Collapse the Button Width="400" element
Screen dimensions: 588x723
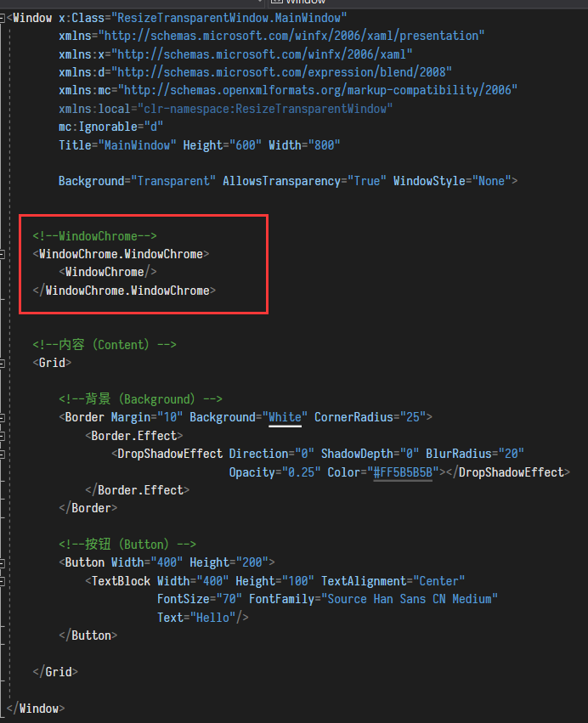(2, 563)
